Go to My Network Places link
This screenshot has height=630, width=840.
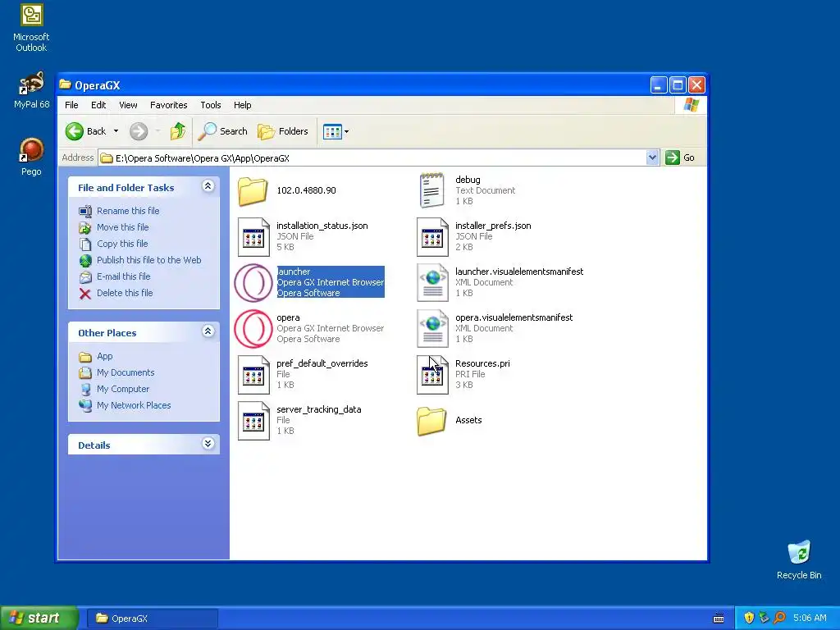134,405
